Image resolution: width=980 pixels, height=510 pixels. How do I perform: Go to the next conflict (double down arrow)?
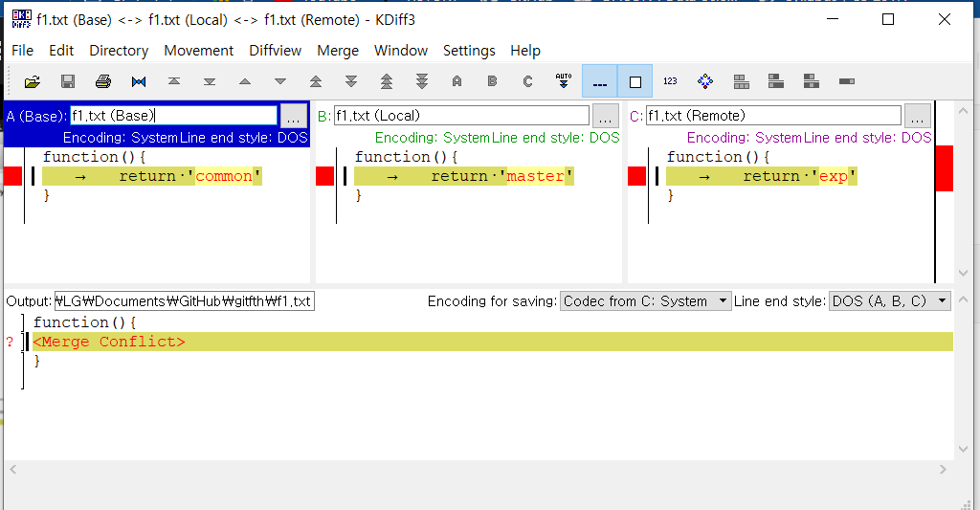(x=351, y=81)
